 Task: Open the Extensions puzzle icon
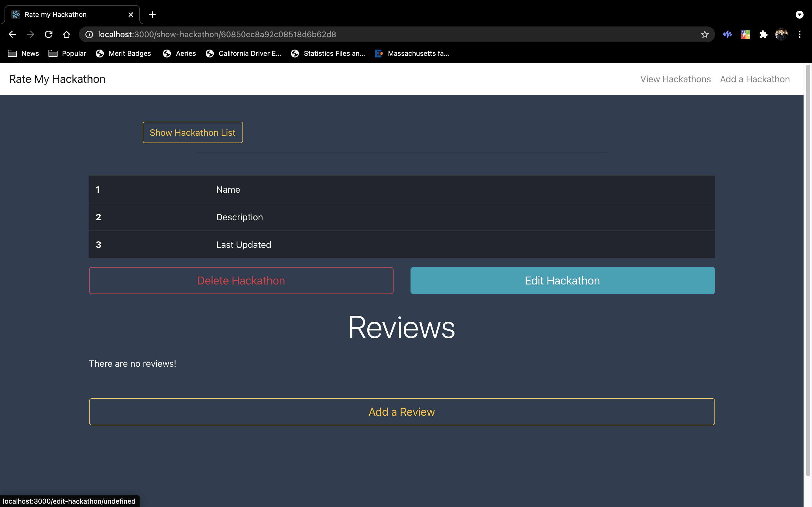763,34
